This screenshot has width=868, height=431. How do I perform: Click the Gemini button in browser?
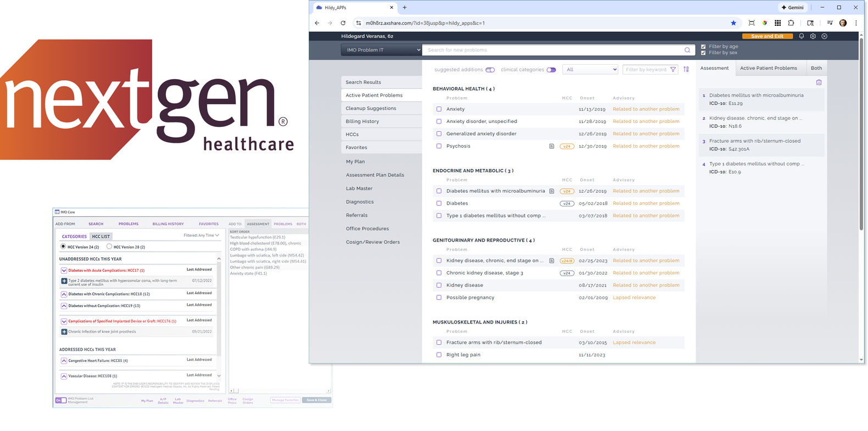792,8
